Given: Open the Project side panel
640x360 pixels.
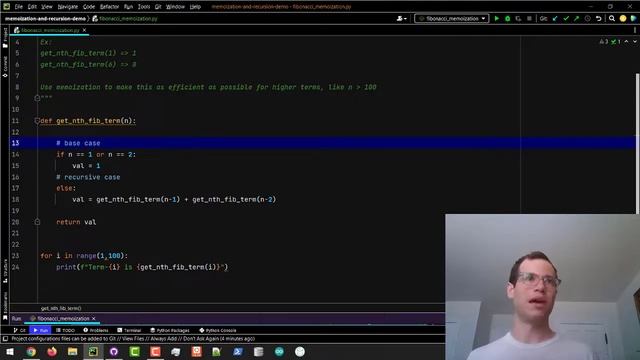Looking at the screenshot, I should 5,38.
